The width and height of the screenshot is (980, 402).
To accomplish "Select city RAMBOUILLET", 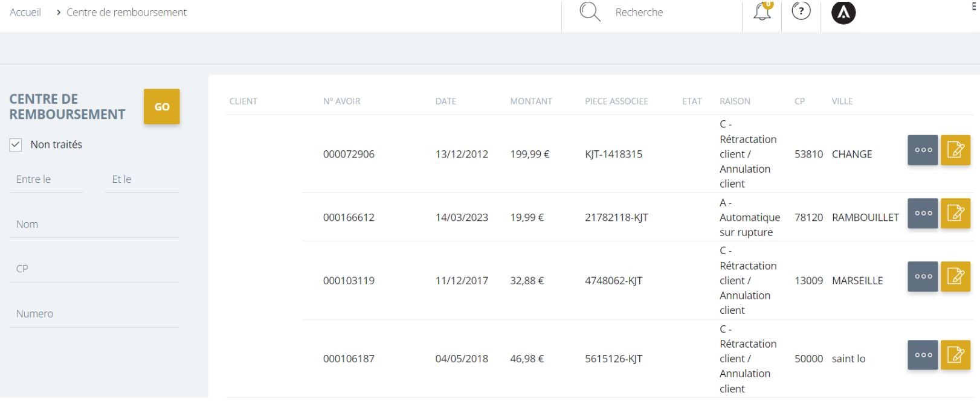I will [865, 218].
